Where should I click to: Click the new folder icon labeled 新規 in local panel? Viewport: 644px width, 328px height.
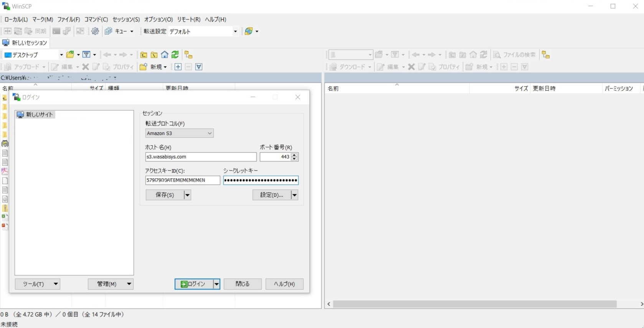tap(144, 67)
